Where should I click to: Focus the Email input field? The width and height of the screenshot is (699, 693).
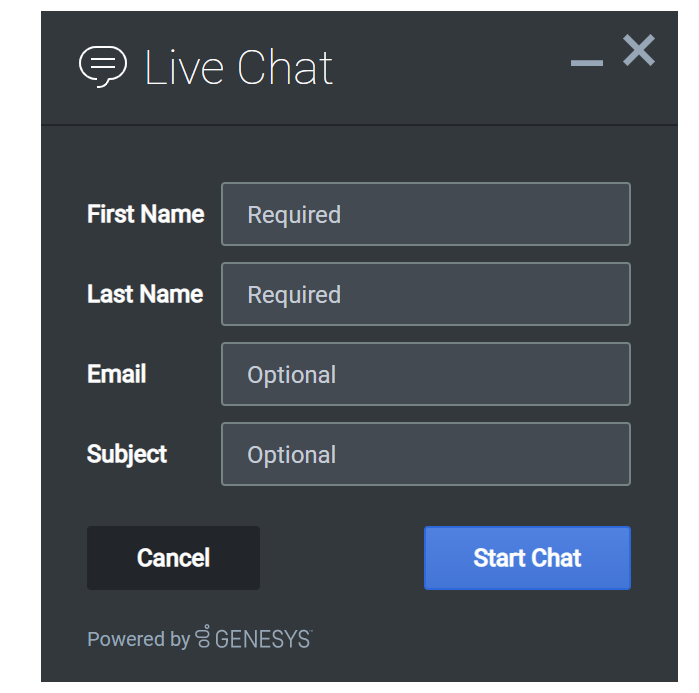[426, 374]
